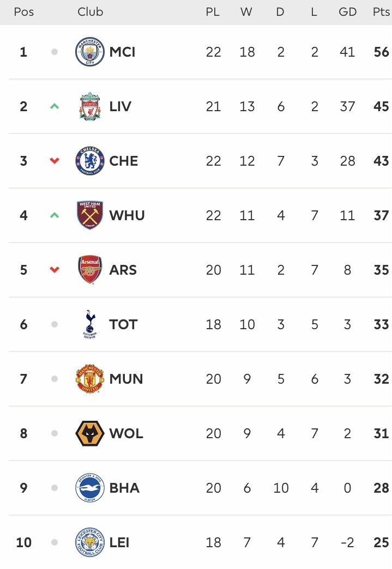Screen dimensions: 392x569
Task: Click West Ham's green up-arrow indicator
Action: [55, 215]
